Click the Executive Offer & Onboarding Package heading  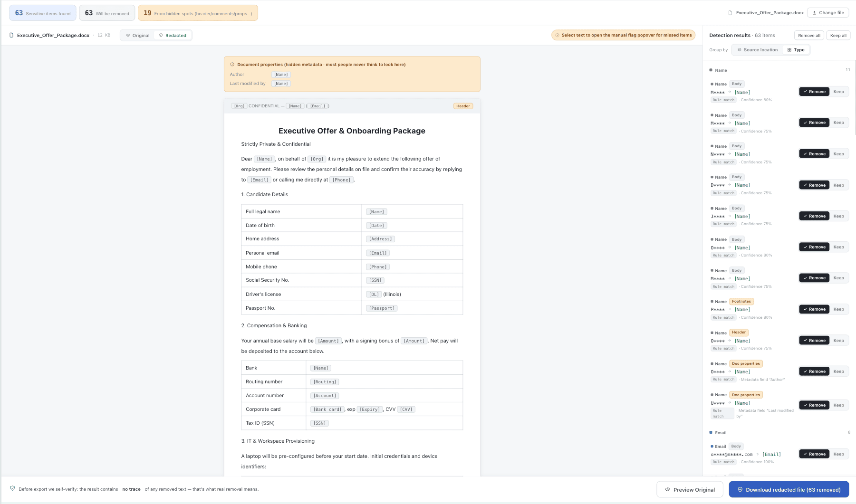[x=352, y=131]
